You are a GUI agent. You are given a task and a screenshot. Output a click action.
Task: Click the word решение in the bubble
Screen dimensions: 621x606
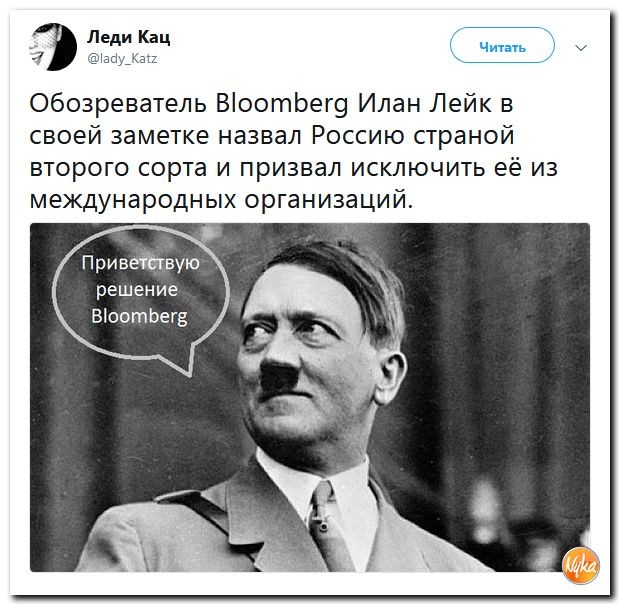coord(137,290)
